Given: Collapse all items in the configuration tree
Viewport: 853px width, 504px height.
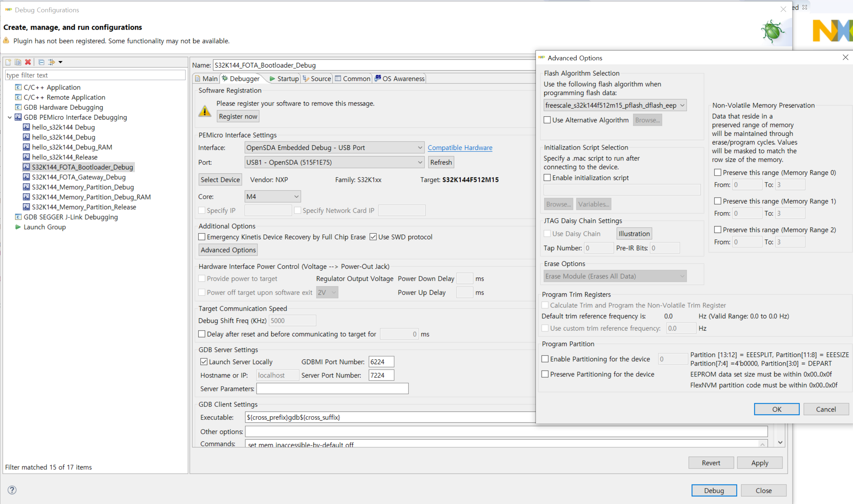Looking at the screenshot, I should [41, 62].
